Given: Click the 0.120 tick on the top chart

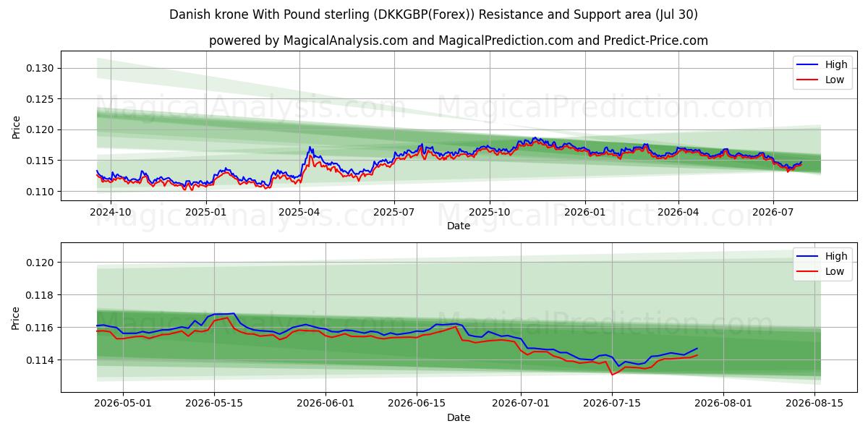Looking at the screenshot, I should (40, 129).
